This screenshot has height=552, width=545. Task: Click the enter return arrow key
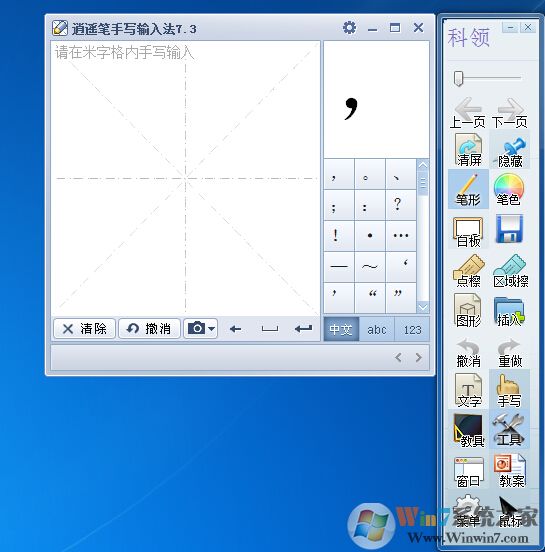(x=303, y=329)
